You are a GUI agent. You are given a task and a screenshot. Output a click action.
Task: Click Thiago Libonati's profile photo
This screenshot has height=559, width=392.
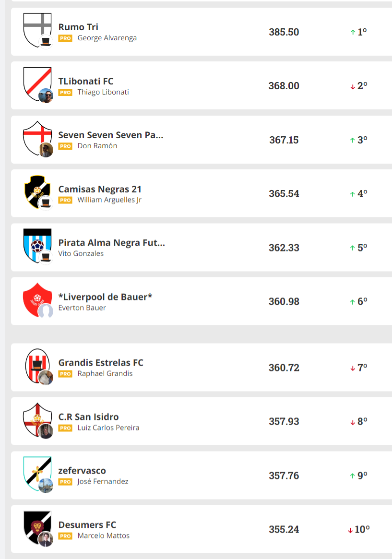[46, 95]
